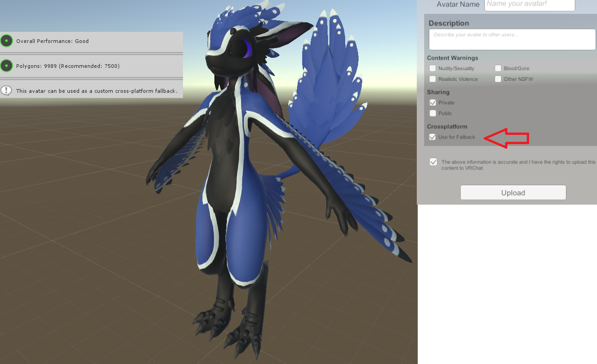Click the 'Overall Performance: Good' text
Screen dimensions: 597x364
click(52, 41)
